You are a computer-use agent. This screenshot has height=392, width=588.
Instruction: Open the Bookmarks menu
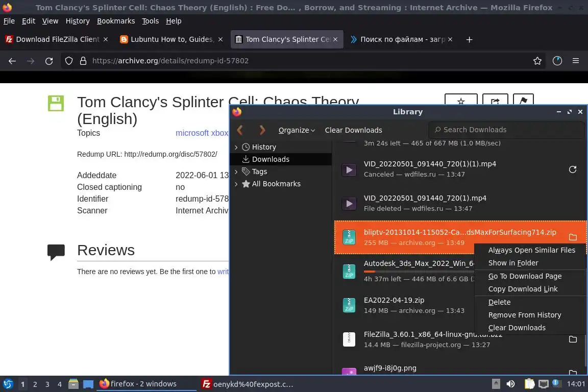tap(116, 21)
